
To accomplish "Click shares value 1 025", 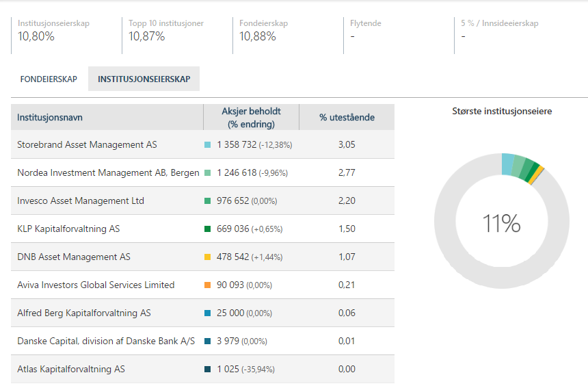I will [x=228, y=370].
